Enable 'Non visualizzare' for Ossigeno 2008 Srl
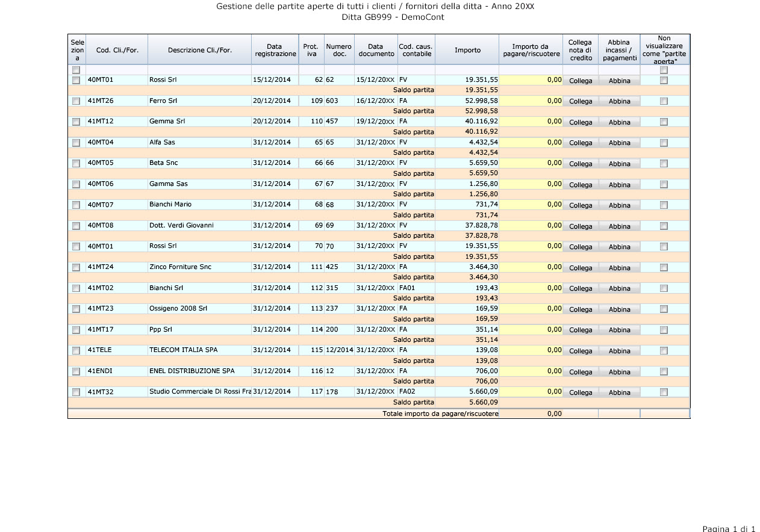The height and width of the screenshot is (532, 760). tap(664, 309)
